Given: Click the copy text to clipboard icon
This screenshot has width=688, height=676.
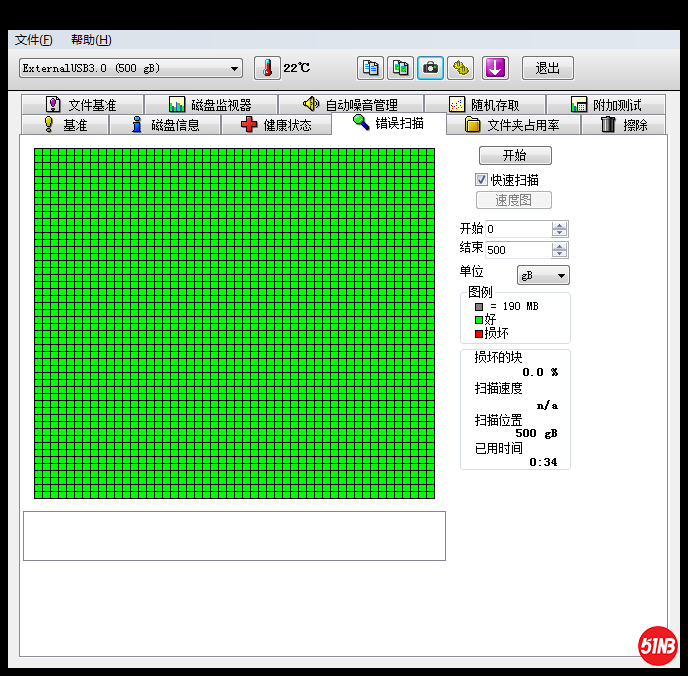Looking at the screenshot, I should point(371,68).
